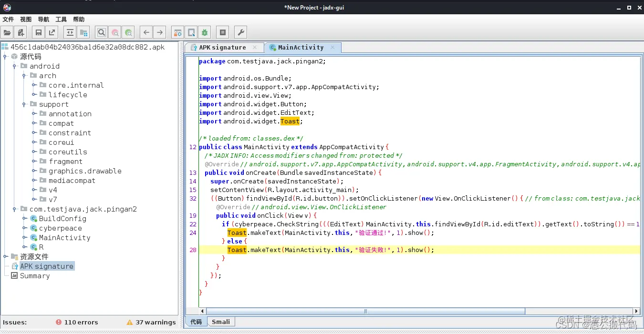
Task: Click the save project toolbar icon
Action: [x=38, y=32]
